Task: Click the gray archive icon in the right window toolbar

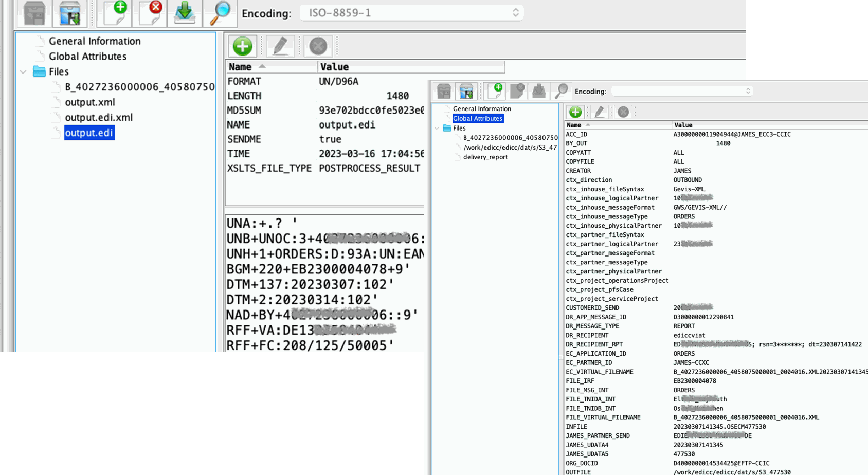Action: click(444, 91)
